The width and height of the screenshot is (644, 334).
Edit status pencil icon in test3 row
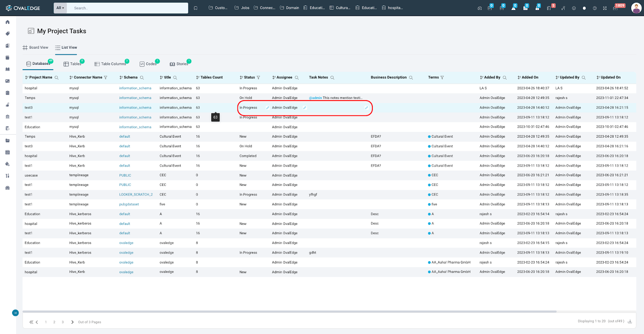coord(268,108)
